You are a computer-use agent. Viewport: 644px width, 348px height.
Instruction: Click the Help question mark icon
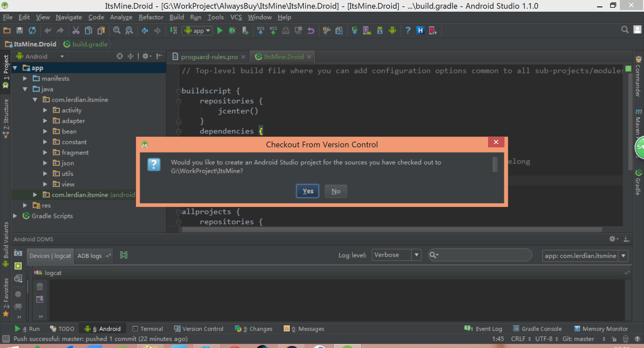pos(408,31)
